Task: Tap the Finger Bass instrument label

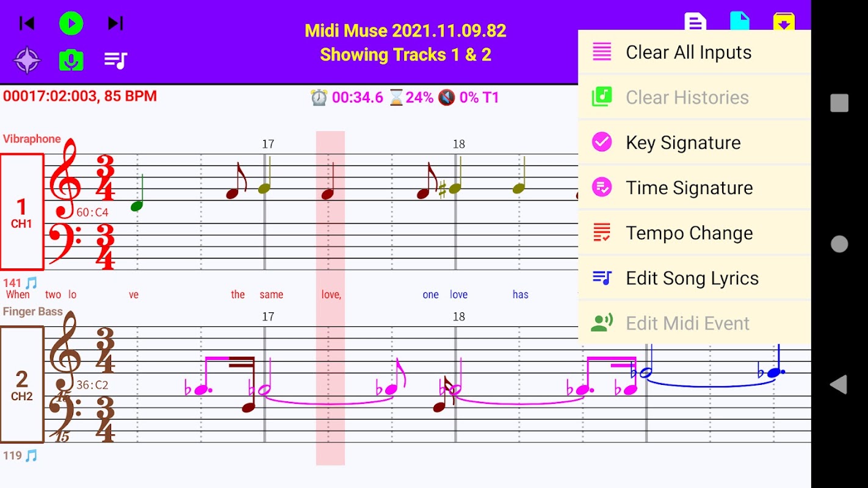Action: [x=33, y=312]
